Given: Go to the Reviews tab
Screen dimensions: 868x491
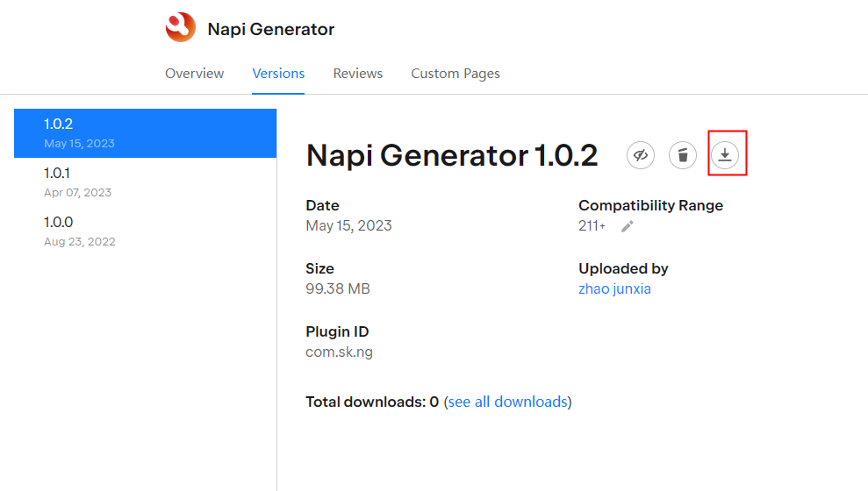Looking at the screenshot, I should point(357,74).
